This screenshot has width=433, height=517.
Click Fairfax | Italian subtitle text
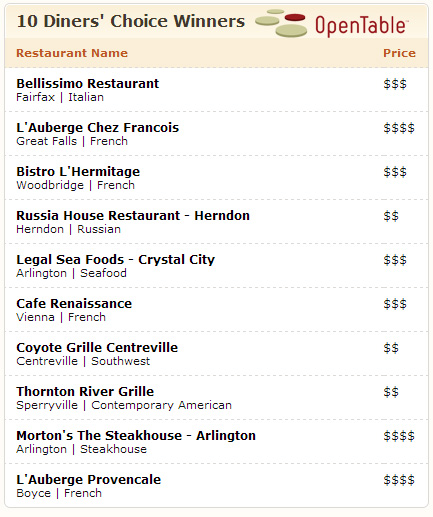[x=60, y=97]
